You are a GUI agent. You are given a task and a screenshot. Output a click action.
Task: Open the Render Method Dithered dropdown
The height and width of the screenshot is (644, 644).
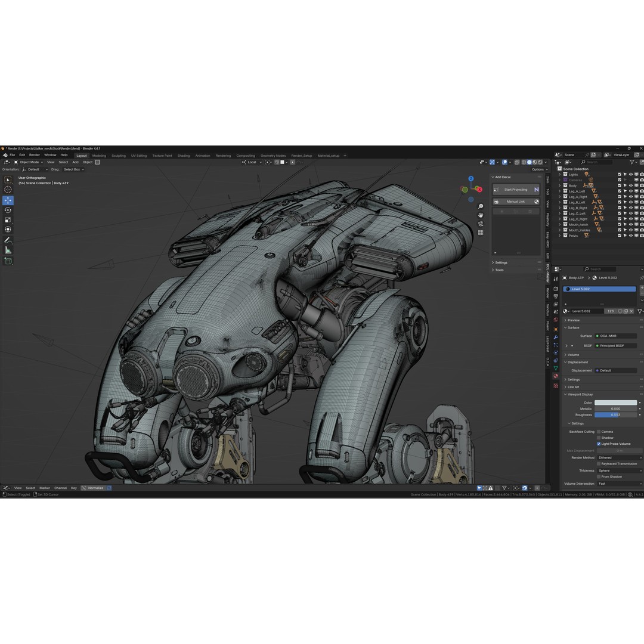tap(620, 457)
